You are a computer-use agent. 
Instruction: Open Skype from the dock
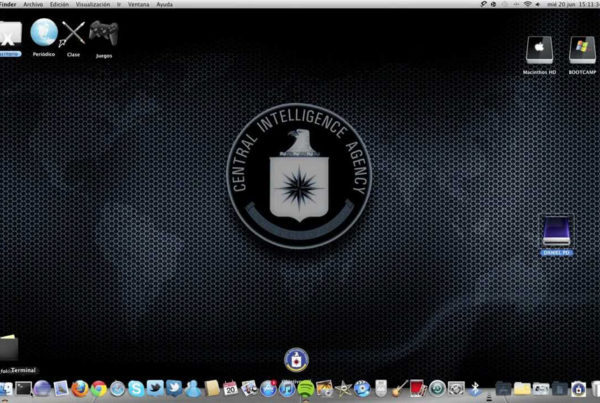(136, 389)
